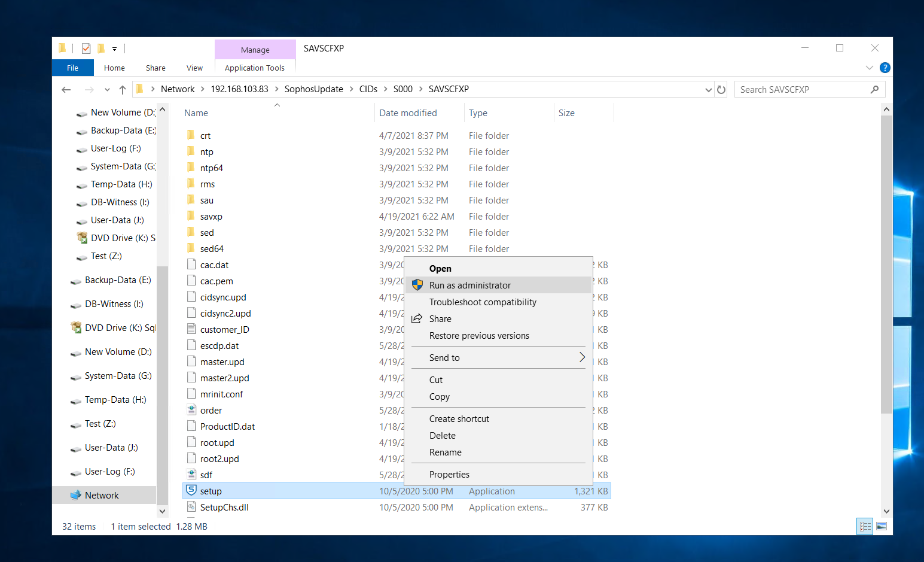
Task: Open the Application Tools tab
Action: click(x=255, y=68)
